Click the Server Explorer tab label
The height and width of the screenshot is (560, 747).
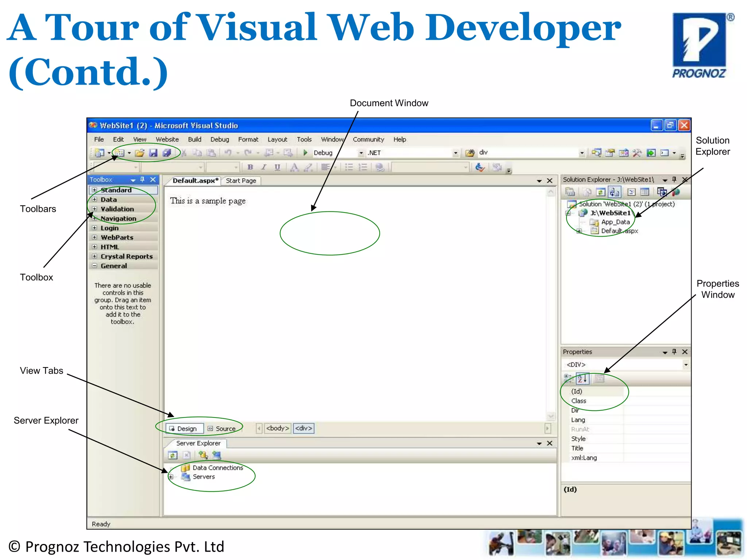tap(198, 443)
